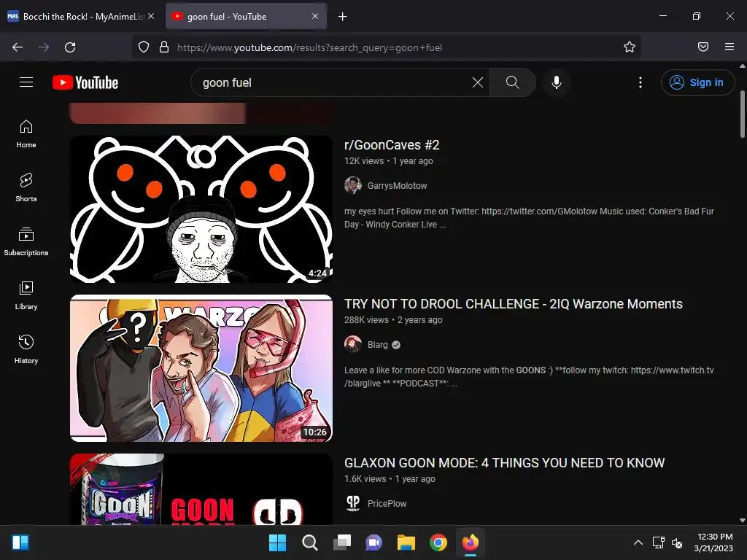Switch to Bocchi the Rock! MyAnimeList tab
747x560 pixels.
(82, 16)
